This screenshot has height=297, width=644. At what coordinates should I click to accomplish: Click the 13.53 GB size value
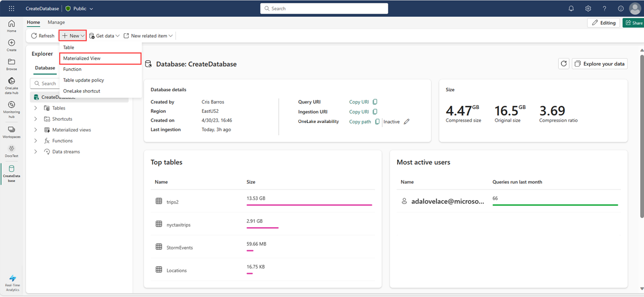point(256,198)
